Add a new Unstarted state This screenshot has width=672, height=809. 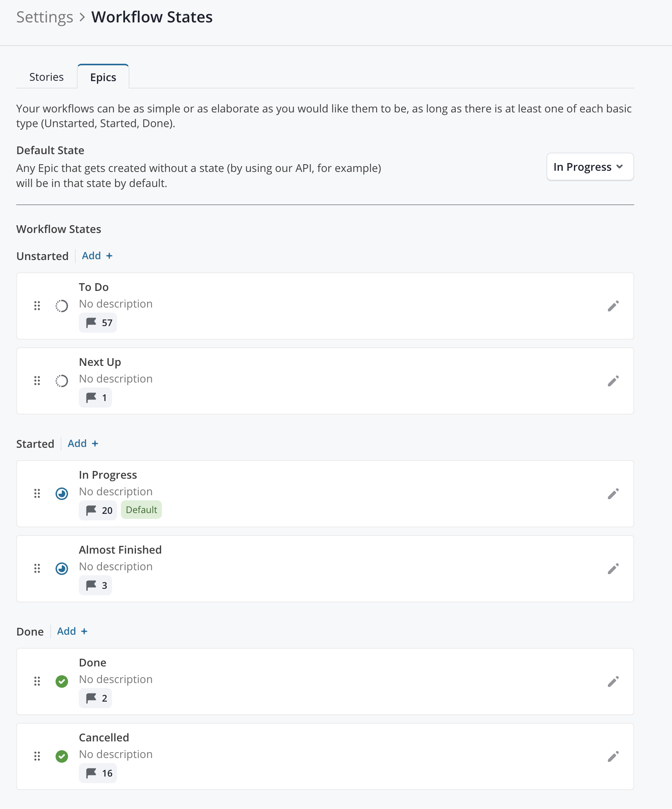tap(97, 256)
